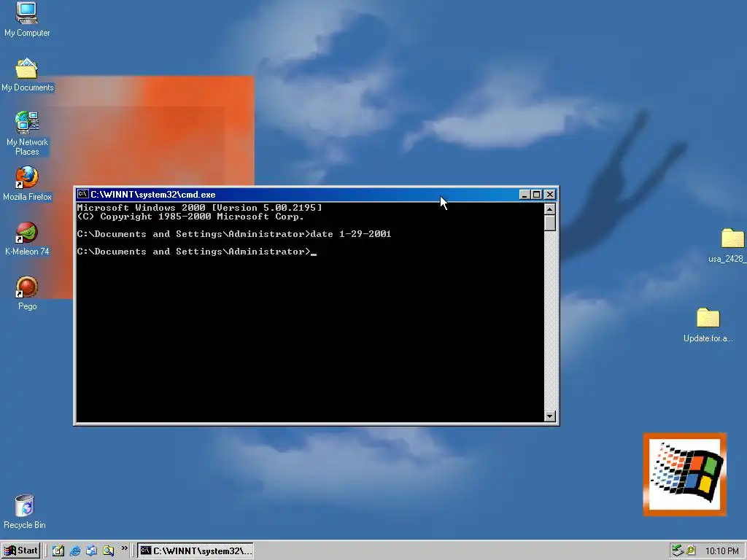Launch Internet Explorer from quick launch

(x=75, y=551)
